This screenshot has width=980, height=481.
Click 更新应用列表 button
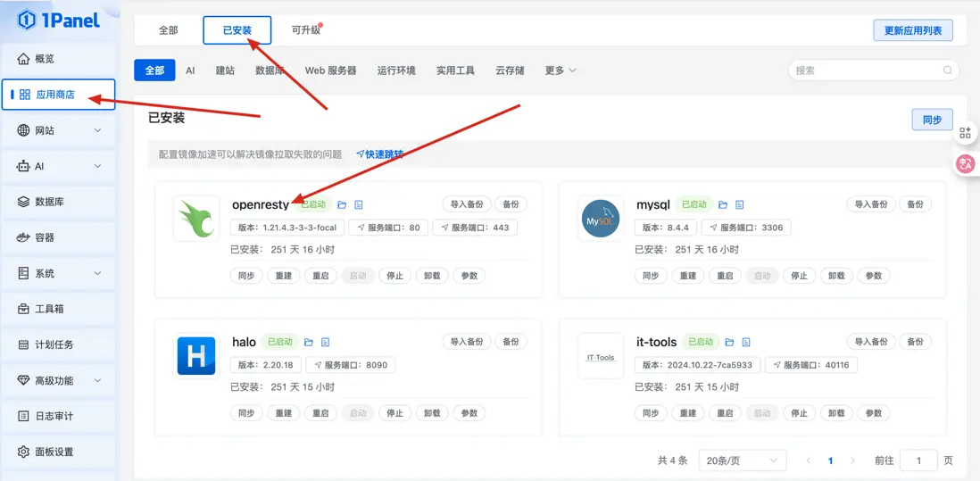(x=912, y=30)
